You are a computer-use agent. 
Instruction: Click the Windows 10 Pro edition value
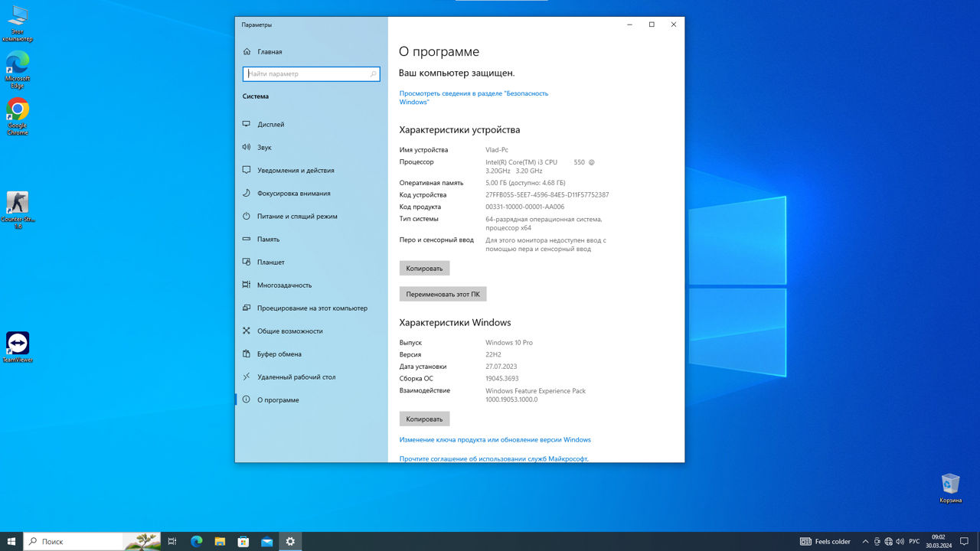coord(509,342)
